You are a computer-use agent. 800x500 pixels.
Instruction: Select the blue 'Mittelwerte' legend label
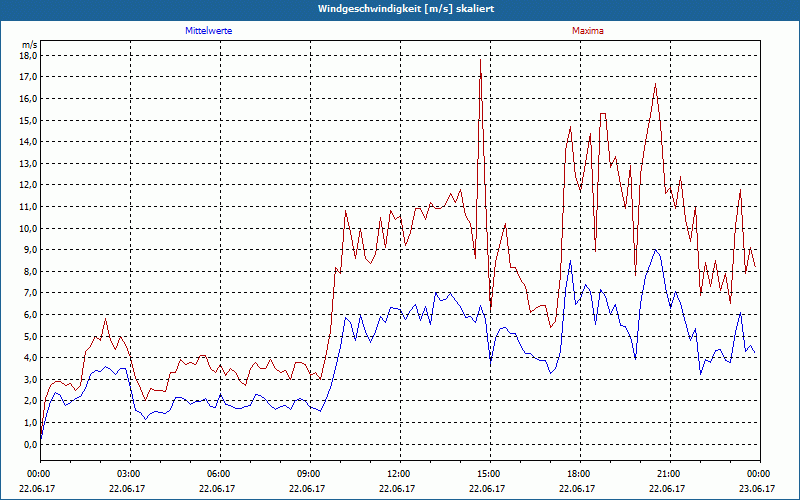pos(209,31)
